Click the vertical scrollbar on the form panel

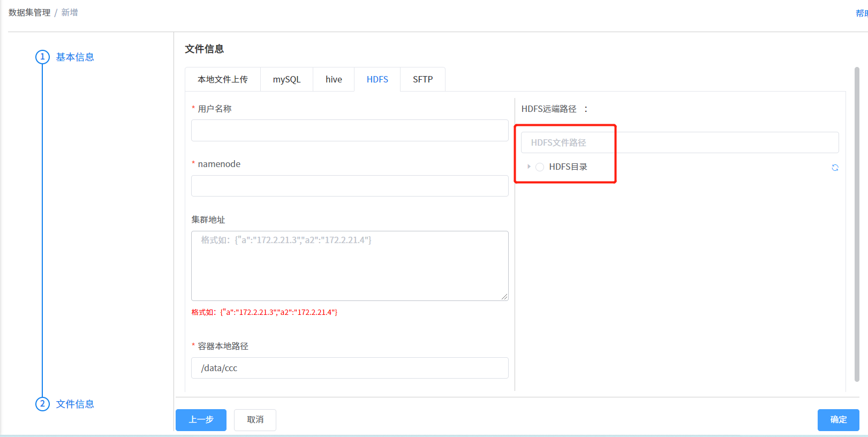pyautogui.click(x=857, y=225)
